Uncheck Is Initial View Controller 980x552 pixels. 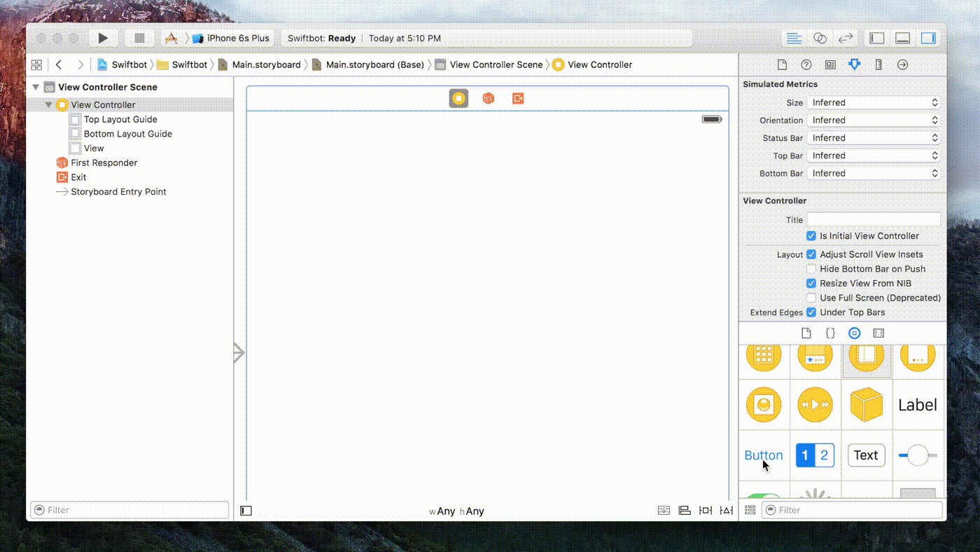811,236
